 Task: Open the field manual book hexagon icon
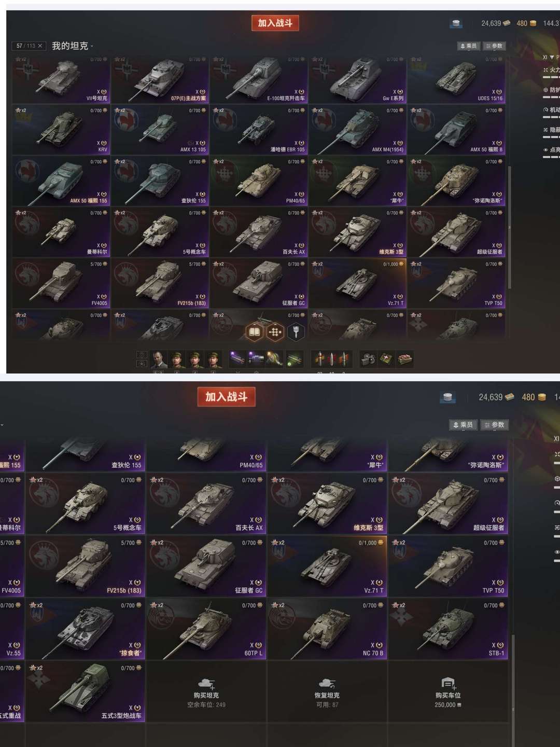(255, 332)
